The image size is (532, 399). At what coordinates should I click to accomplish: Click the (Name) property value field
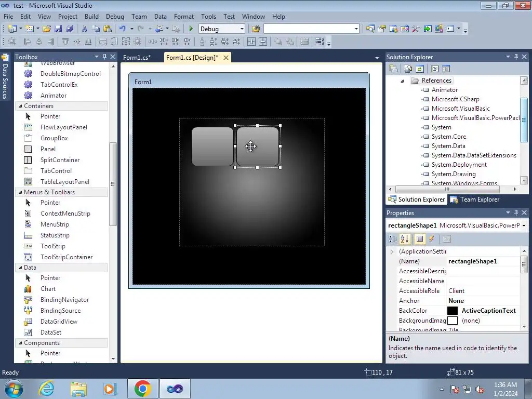click(x=483, y=261)
